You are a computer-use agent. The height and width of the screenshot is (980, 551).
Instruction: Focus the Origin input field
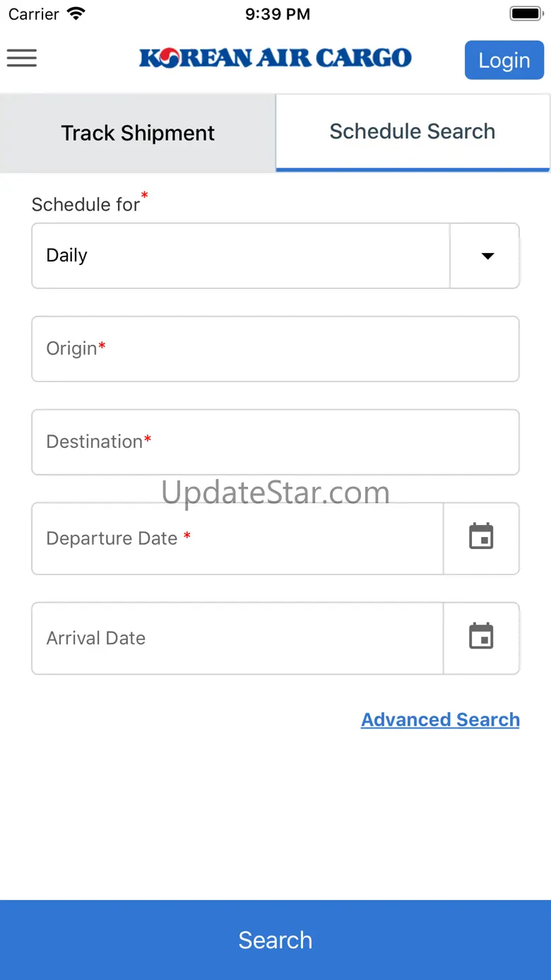275,349
